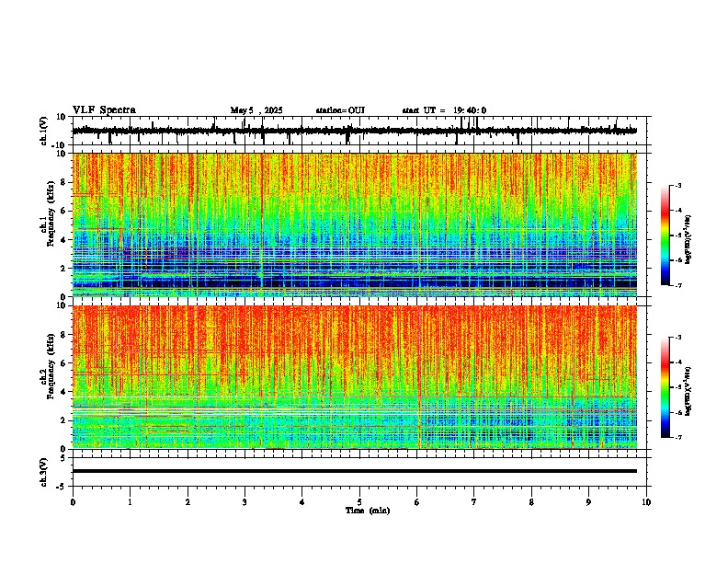Image resolution: width=728 pixels, height=563 pixels.
Task: Click the time axis tick label 9
Action: point(588,502)
